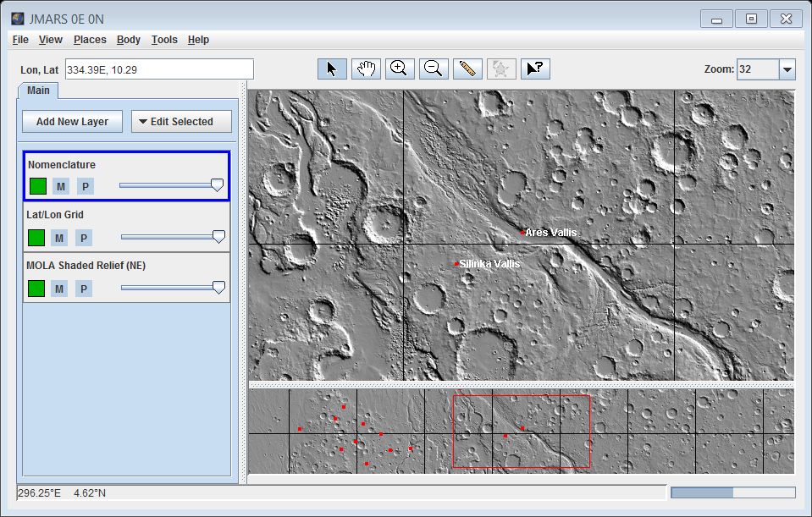812x517 pixels.
Task: Choose the zoom in magnifier tool
Action: [x=399, y=69]
